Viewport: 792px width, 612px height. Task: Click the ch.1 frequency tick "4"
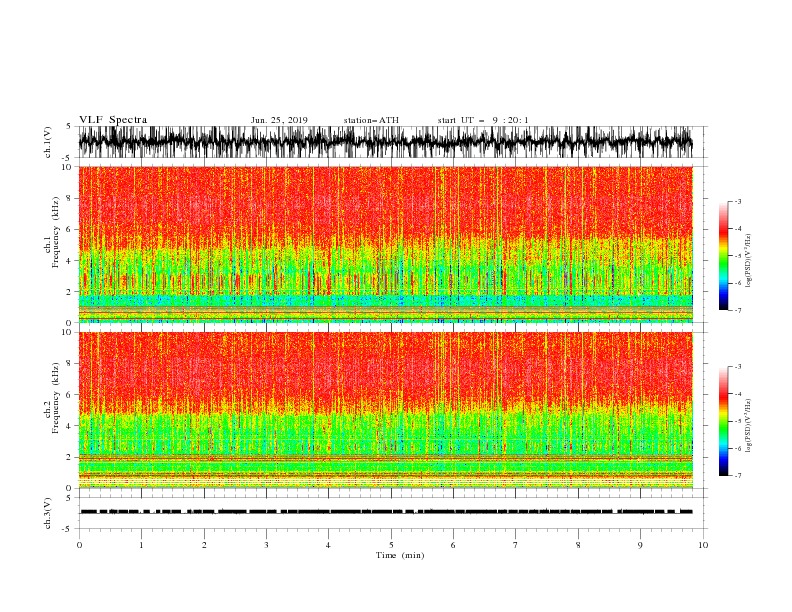point(70,261)
